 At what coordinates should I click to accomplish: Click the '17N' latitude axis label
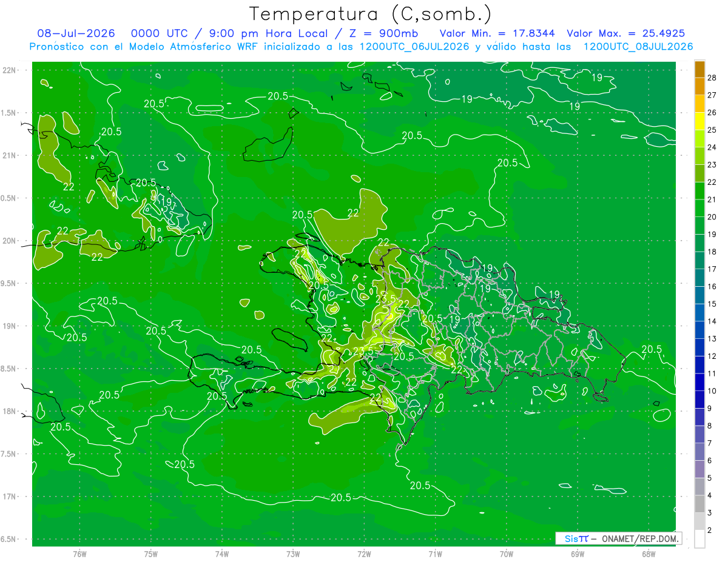click(x=10, y=497)
